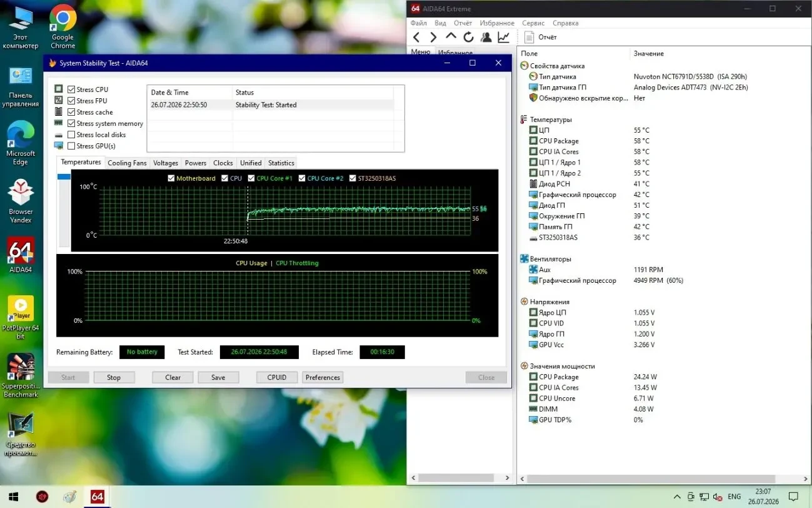Select Вентиляторы section fan icon
This screenshot has width=812, height=508.
point(524,258)
